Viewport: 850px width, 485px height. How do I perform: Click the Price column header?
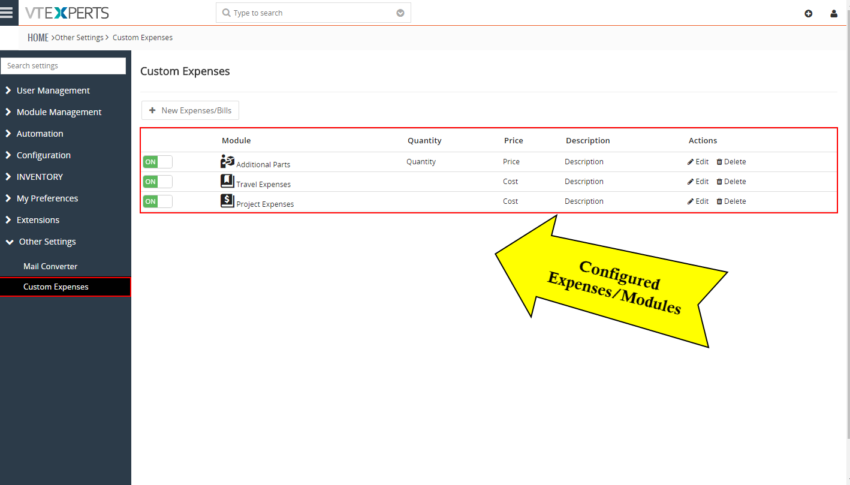point(513,140)
